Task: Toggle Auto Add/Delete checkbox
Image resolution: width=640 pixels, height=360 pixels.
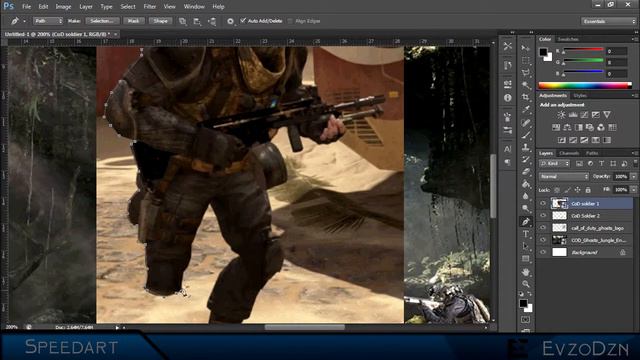Action: pos(243,20)
